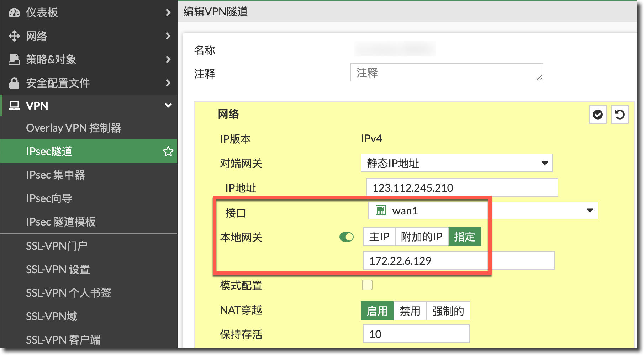Click the Network arrows icon in sidebar
The image size is (644, 355).
pos(14,36)
